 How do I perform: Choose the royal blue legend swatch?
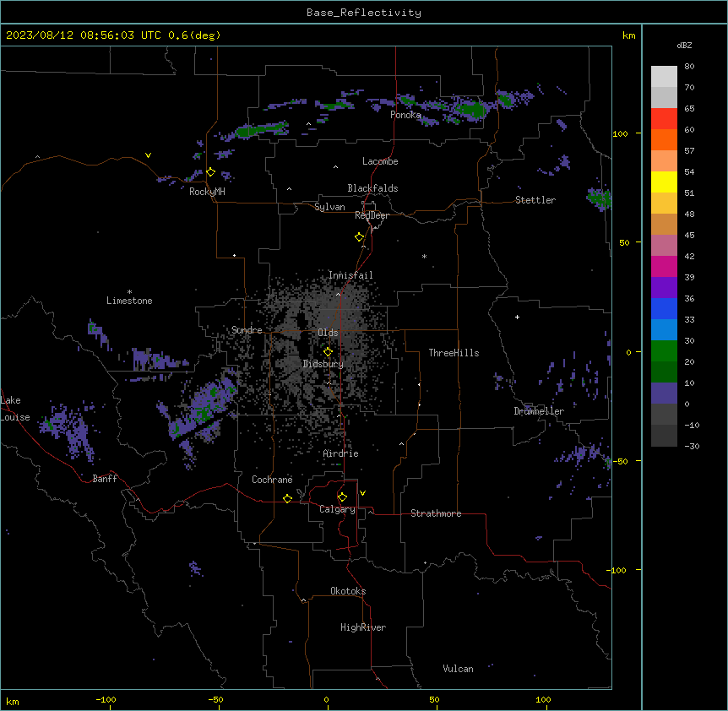(x=664, y=308)
